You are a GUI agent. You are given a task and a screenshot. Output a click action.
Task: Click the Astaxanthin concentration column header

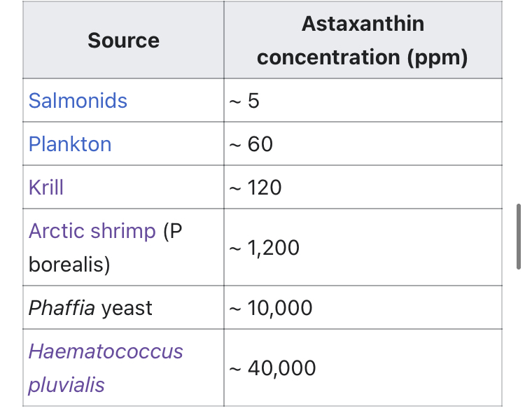[363, 40]
